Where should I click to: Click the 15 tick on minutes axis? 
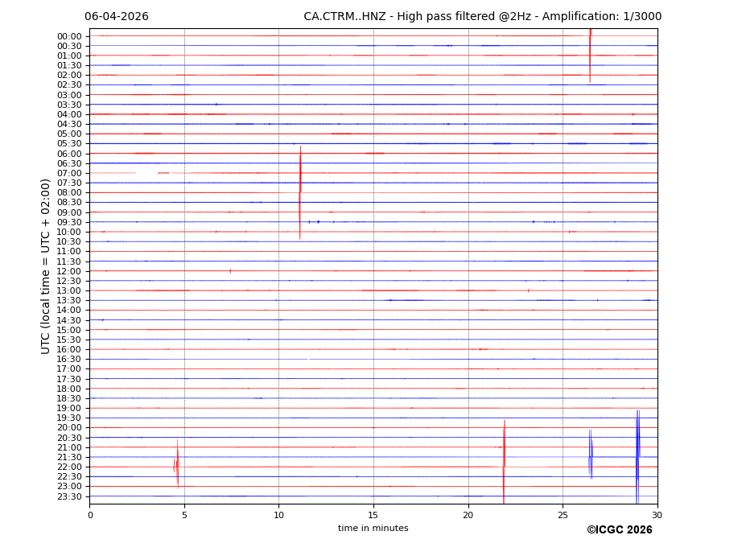click(x=373, y=515)
